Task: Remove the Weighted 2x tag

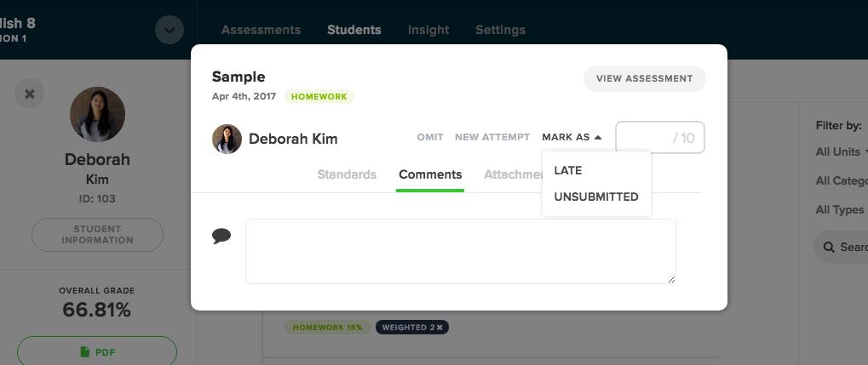Action: pos(440,328)
